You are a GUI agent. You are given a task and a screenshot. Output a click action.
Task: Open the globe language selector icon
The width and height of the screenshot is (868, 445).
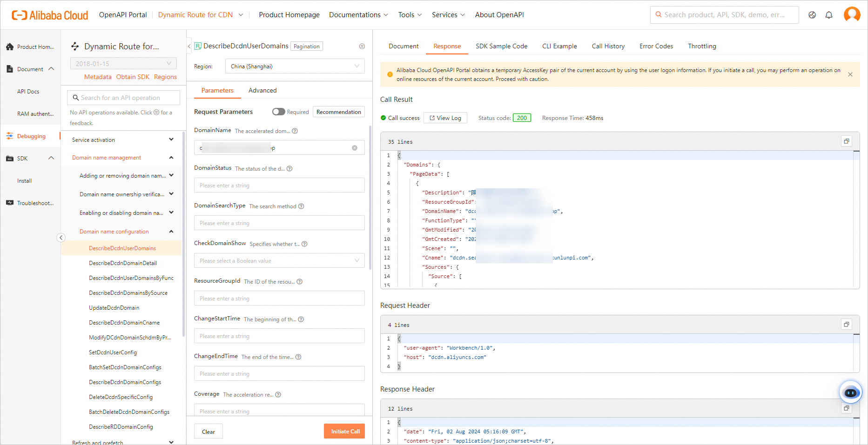tap(812, 15)
